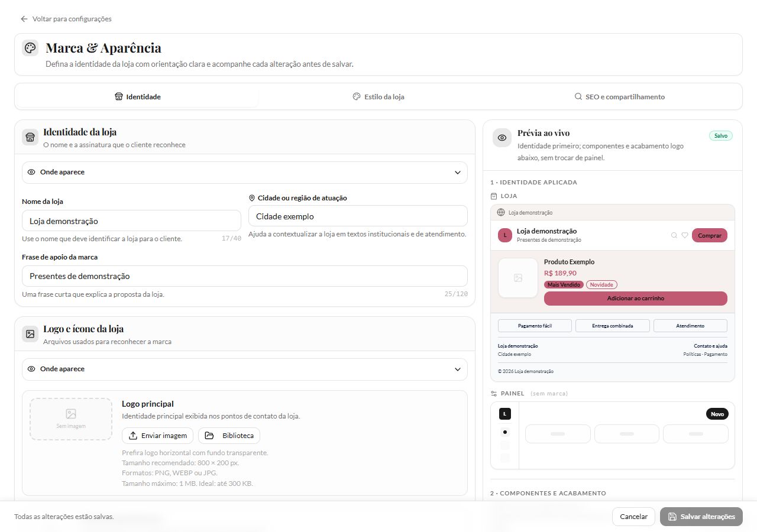The width and height of the screenshot is (757, 532).
Task: Click the Salvo status badge
Action: (x=721, y=136)
